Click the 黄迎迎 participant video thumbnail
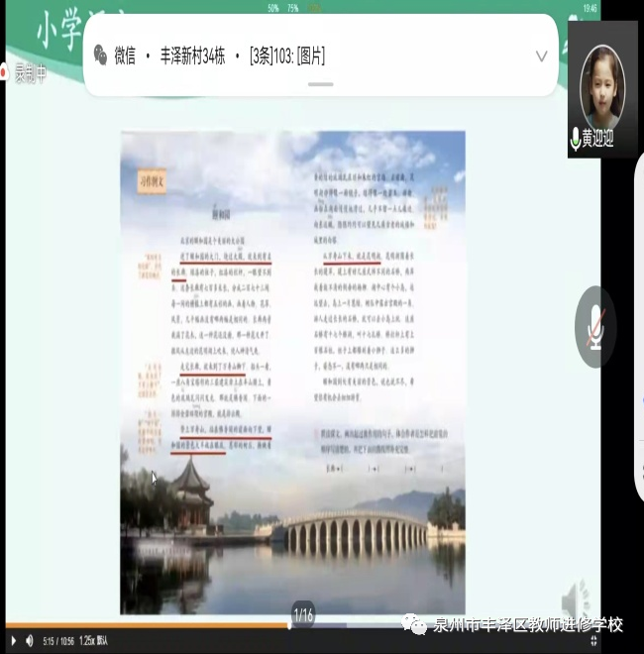Screen dimensions: 644x654 [x=602, y=89]
